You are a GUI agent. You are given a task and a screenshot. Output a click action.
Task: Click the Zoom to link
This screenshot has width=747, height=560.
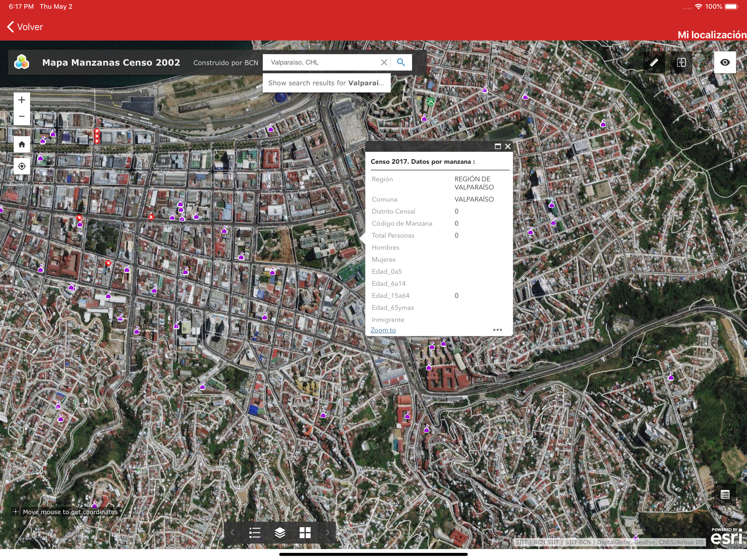pos(383,330)
